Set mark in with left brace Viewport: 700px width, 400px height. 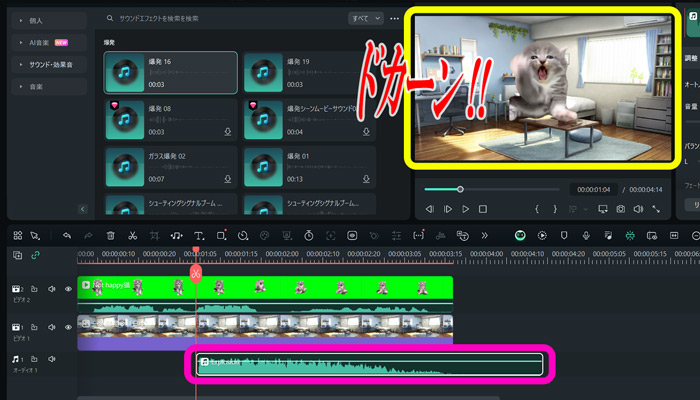537,209
